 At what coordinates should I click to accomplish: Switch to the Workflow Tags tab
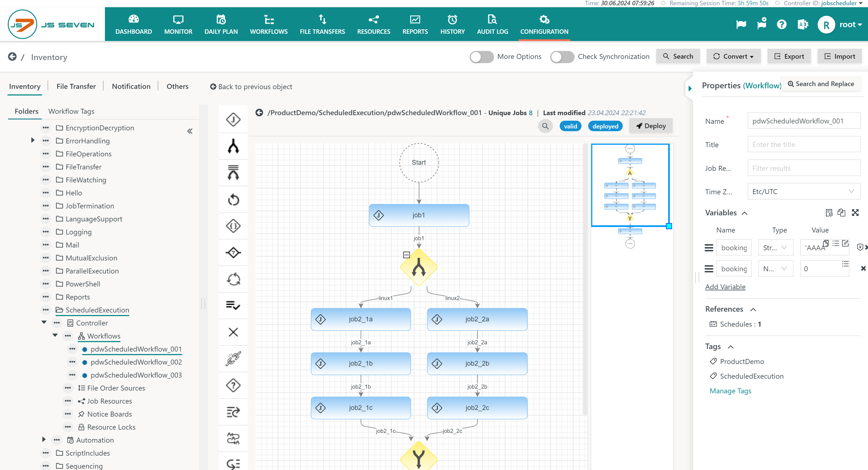71,111
